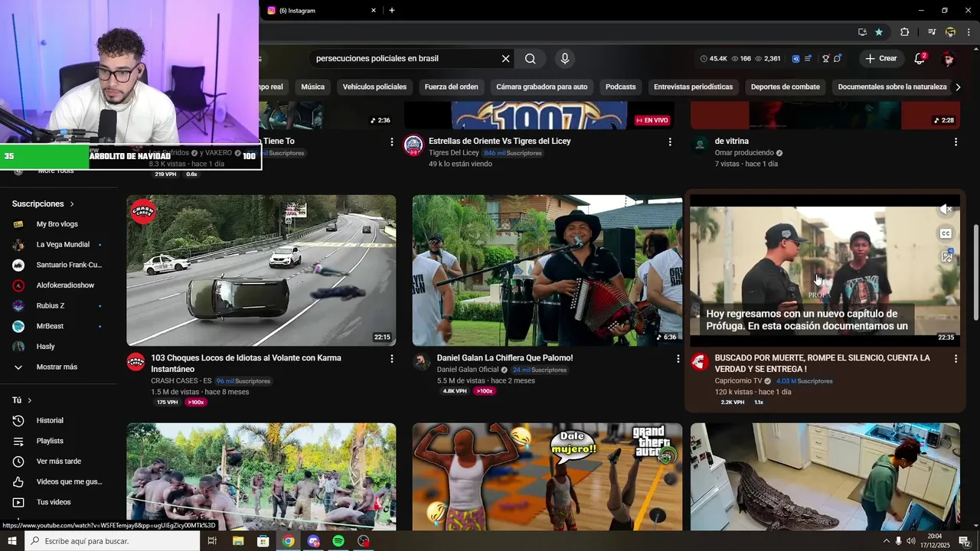Select the Deportes de combate chip
980x551 pixels.
click(785, 87)
